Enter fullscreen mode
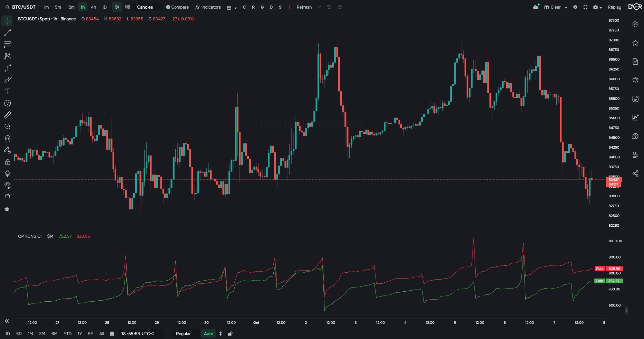644x339 pixels. [585, 7]
